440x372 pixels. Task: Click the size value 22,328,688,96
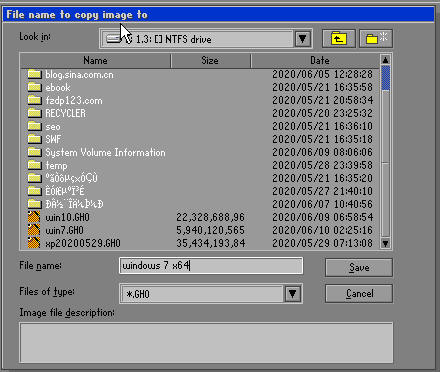click(211, 217)
